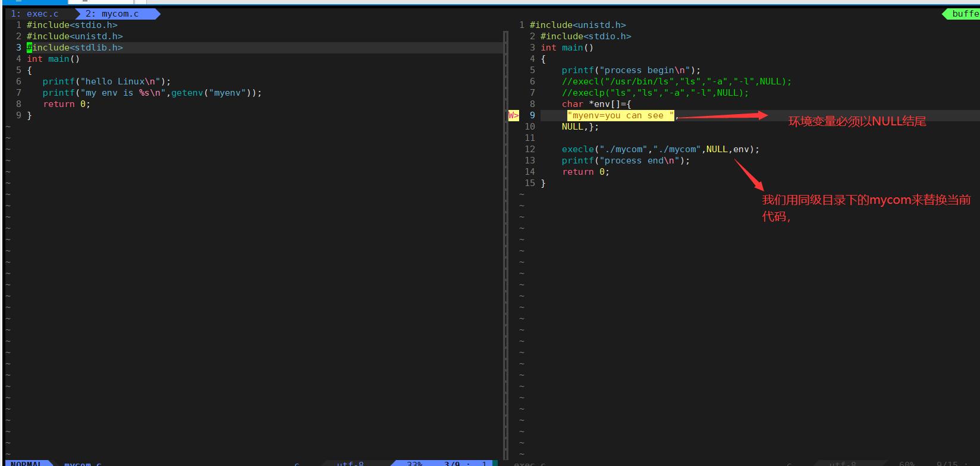This screenshot has height=466, width=980.
Task: Place cursor on #include<stdlib.h> in mycom.c
Action: [75, 48]
